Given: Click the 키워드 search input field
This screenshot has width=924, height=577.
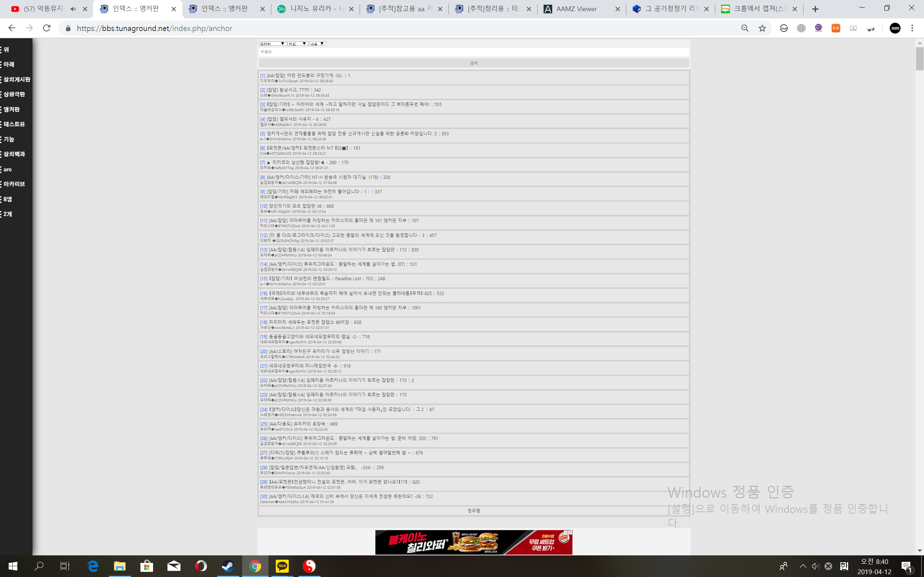Looking at the screenshot, I should pos(474,52).
